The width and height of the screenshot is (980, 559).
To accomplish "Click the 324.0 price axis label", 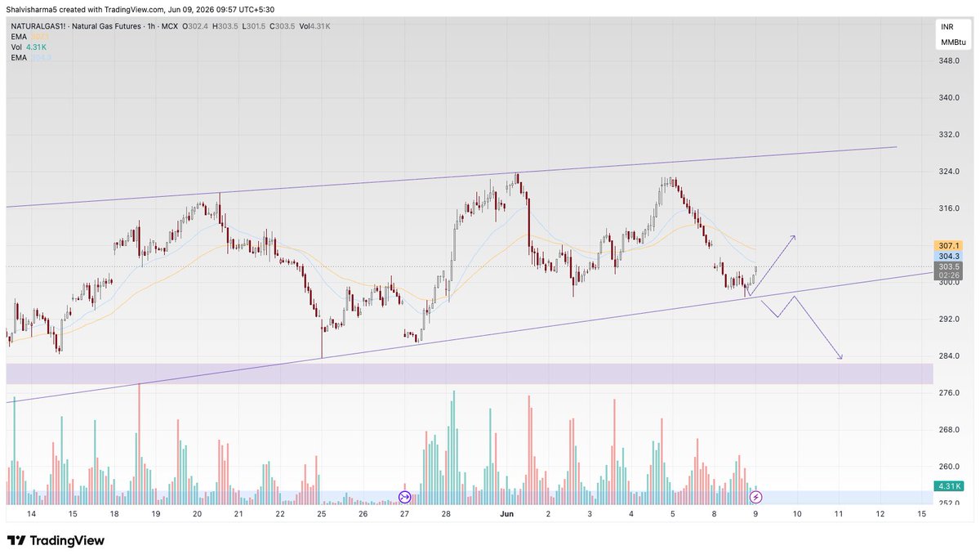I will point(949,172).
